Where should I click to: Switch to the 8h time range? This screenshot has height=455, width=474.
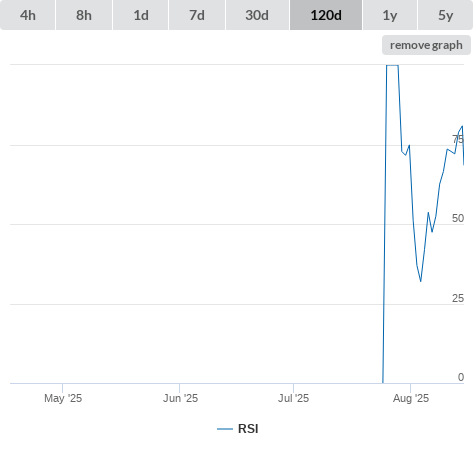84,15
